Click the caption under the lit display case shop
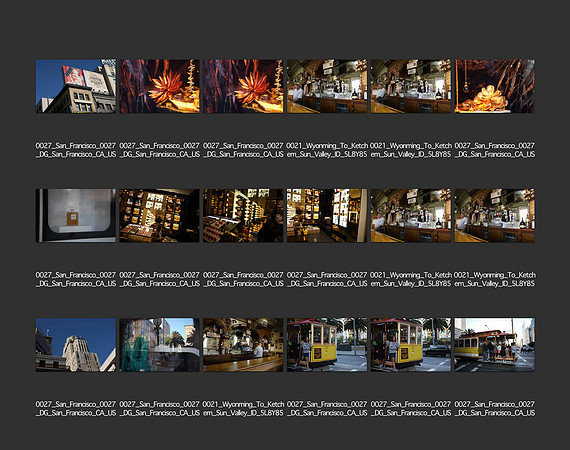Image resolution: width=570 pixels, height=450 pixels. (x=327, y=279)
